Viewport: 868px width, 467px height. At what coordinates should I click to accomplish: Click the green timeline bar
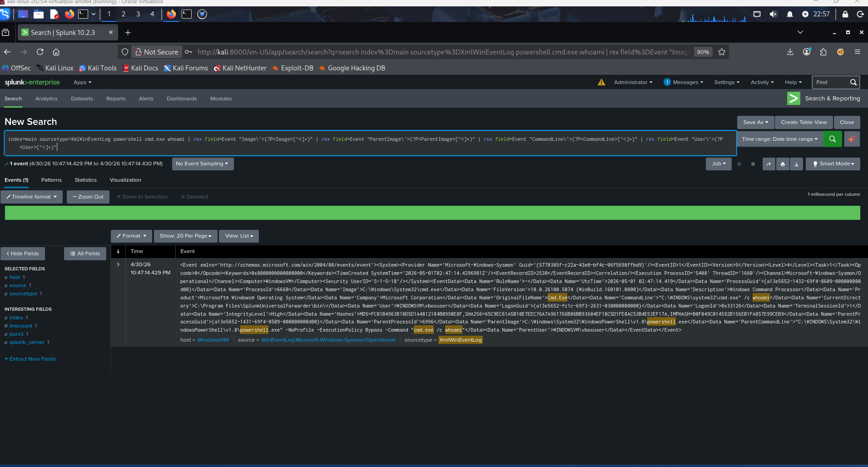[432, 213]
